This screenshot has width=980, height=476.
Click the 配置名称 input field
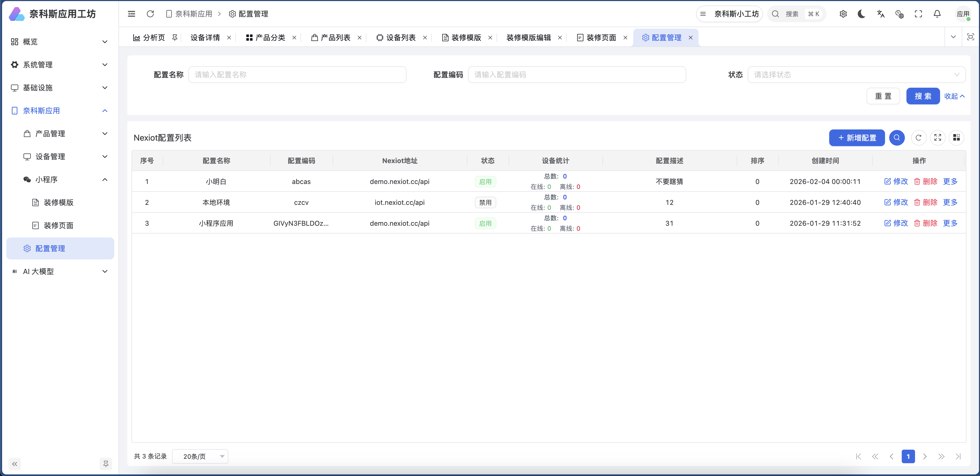297,75
